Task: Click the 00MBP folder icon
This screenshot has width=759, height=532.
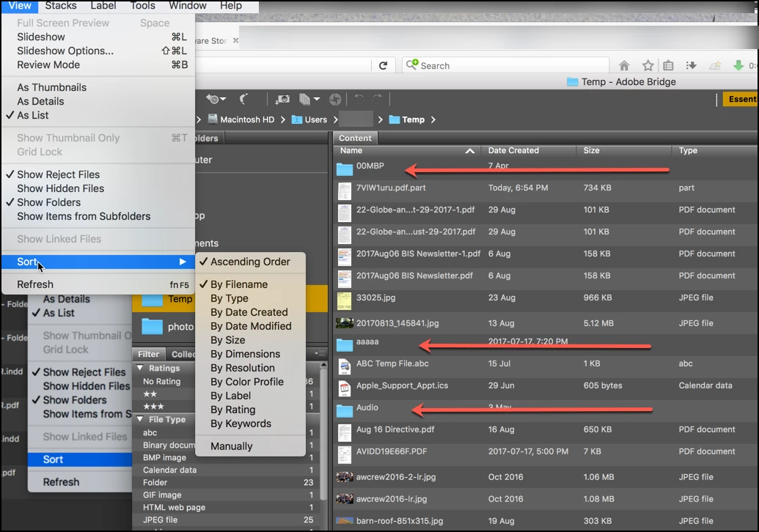Action: click(x=345, y=169)
